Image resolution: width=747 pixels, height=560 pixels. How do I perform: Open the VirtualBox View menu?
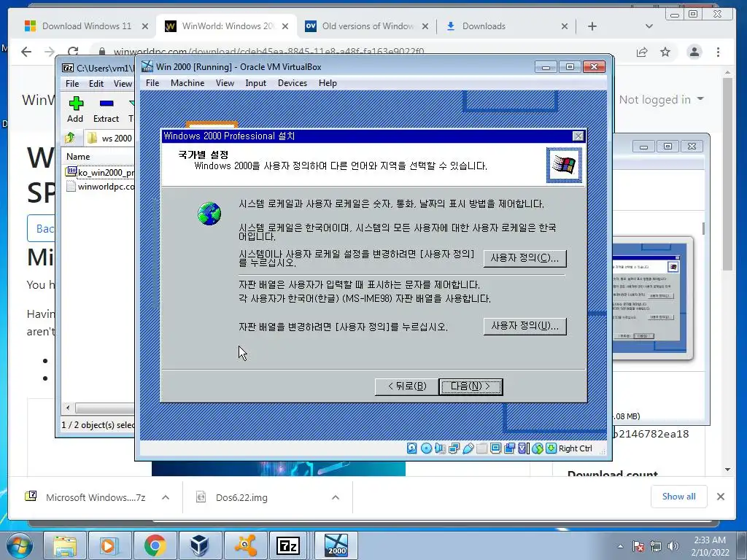tap(225, 83)
